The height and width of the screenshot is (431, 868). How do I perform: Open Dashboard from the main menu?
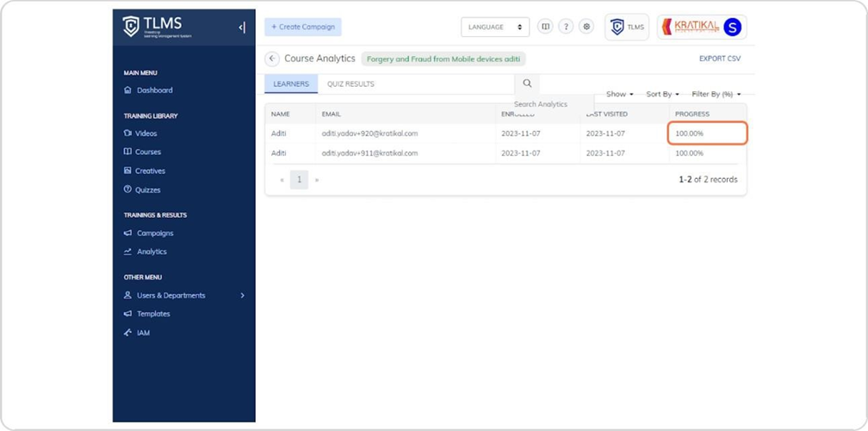coord(148,90)
